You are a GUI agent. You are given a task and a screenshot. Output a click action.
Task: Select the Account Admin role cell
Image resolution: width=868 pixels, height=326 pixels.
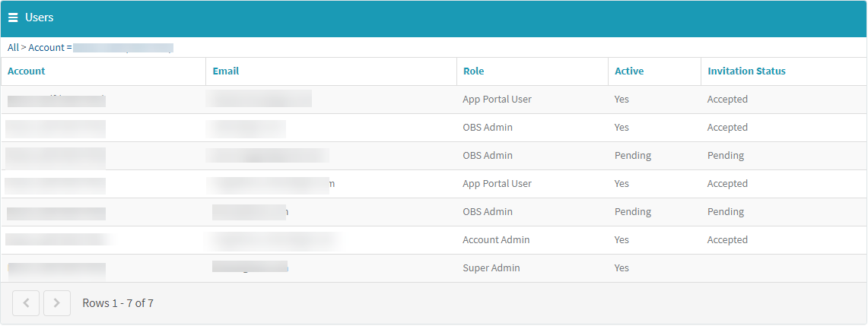[x=496, y=240]
